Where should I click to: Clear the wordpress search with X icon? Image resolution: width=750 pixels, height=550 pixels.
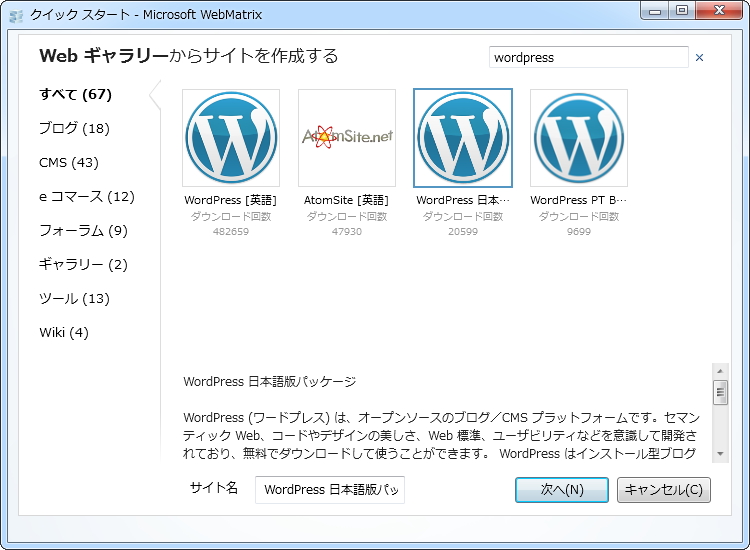[x=699, y=57]
